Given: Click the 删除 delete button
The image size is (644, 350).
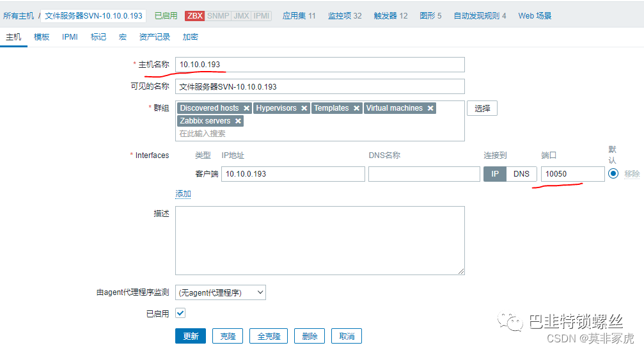Looking at the screenshot, I should tap(310, 336).
